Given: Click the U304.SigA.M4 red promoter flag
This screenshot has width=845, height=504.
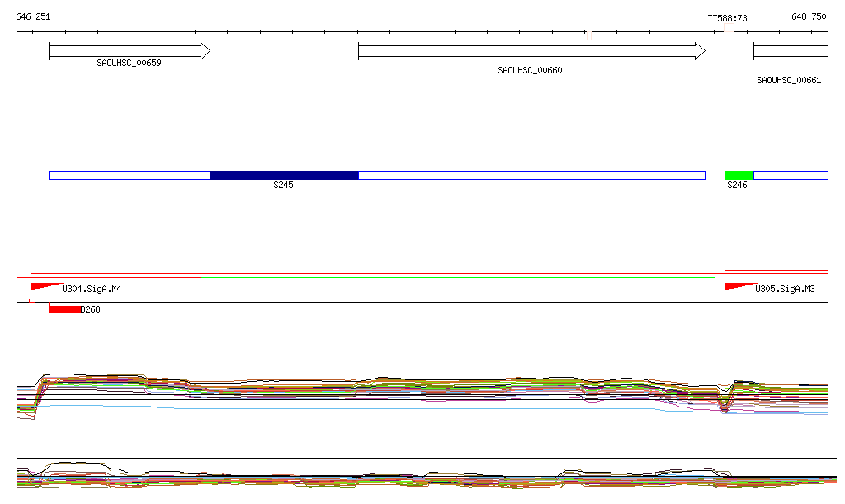Looking at the screenshot, I should point(45,287).
